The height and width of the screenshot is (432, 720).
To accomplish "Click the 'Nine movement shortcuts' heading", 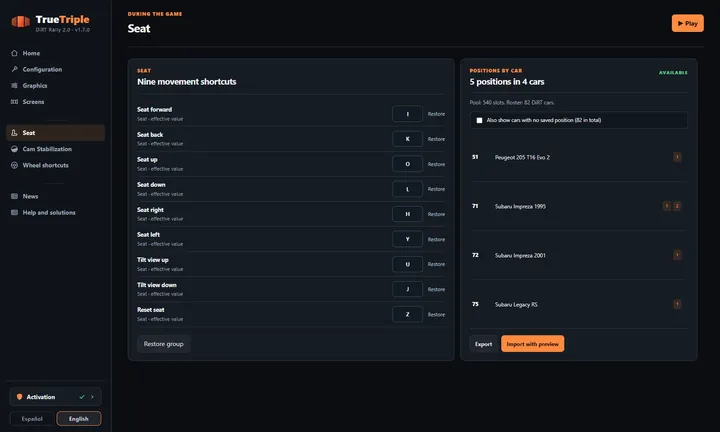I will (186, 82).
